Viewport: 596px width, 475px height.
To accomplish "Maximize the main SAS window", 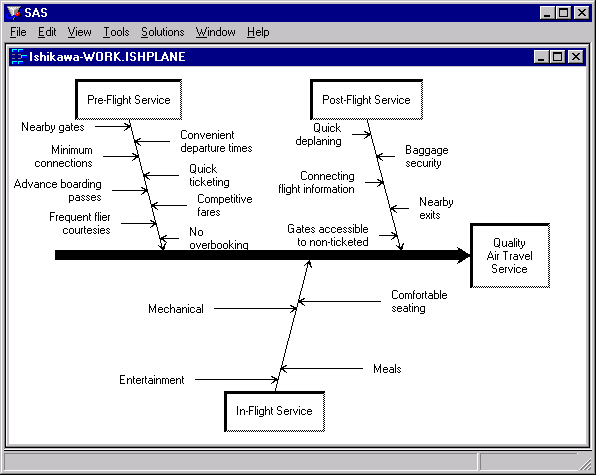I will point(563,13).
